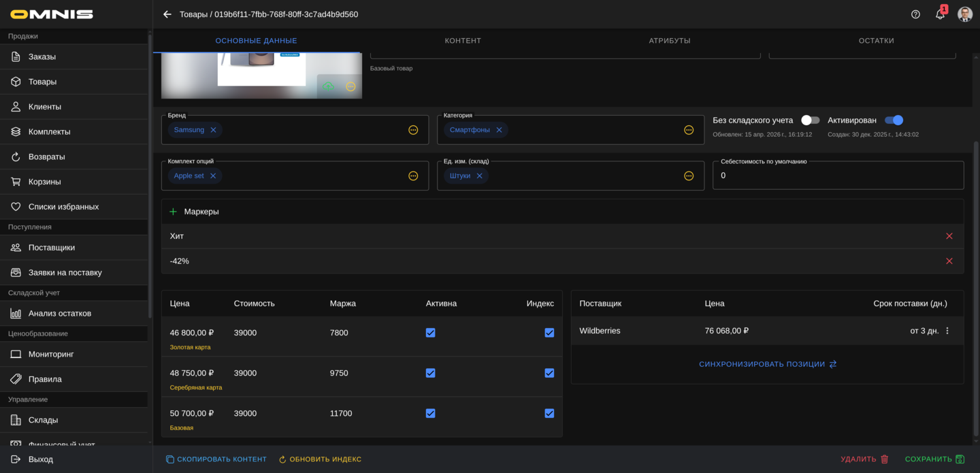Click Синхронизировать позиции button

click(x=767, y=364)
